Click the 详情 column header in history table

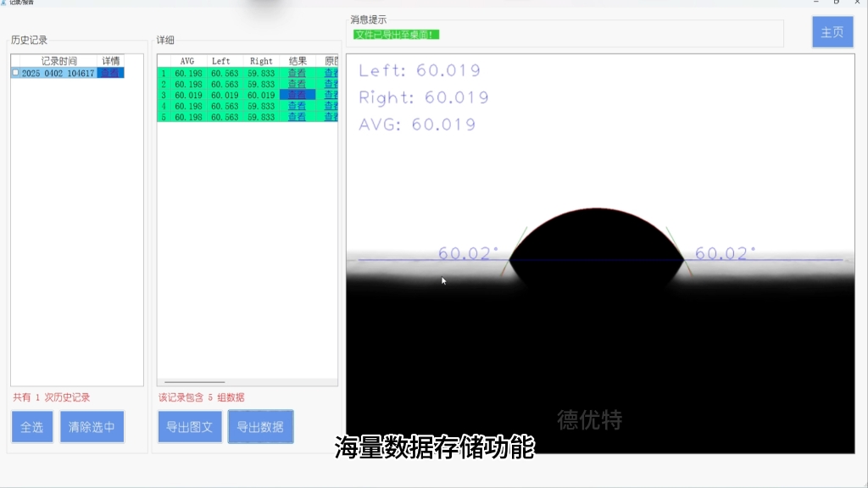(111, 61)
